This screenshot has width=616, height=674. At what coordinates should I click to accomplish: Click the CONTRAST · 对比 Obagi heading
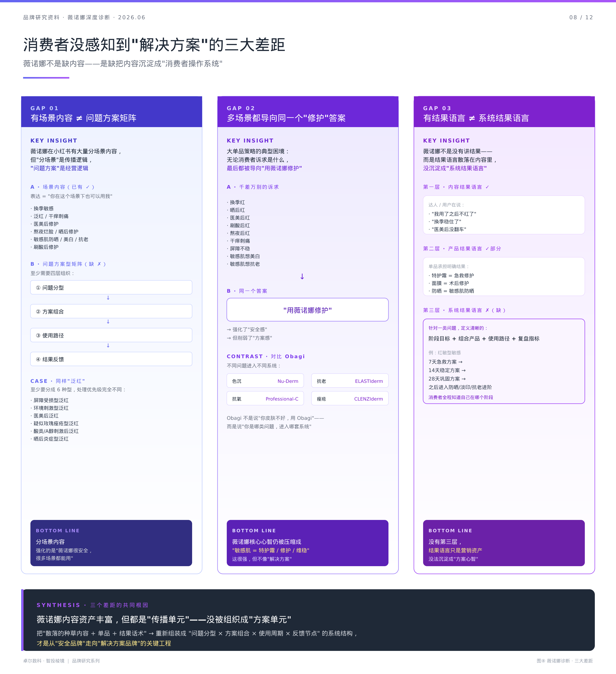click(x=266, y=356)
